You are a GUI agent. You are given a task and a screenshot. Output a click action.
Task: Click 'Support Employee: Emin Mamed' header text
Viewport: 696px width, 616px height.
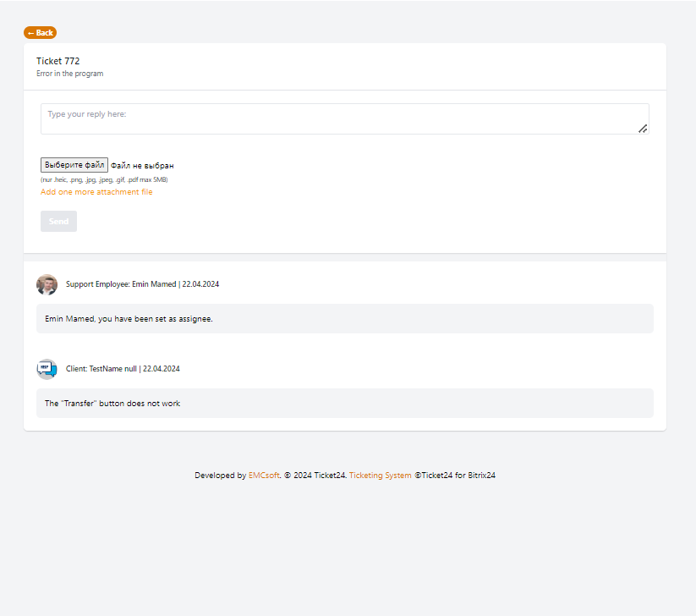click(x=121, y=284)
